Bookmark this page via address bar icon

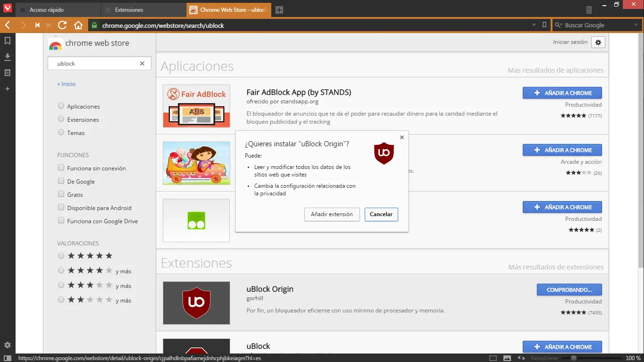(x=544, y=25)
